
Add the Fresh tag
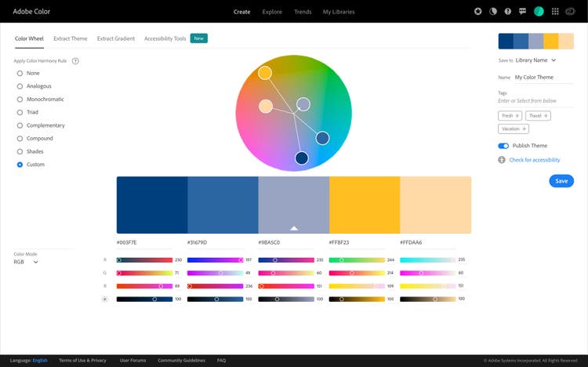510,115
